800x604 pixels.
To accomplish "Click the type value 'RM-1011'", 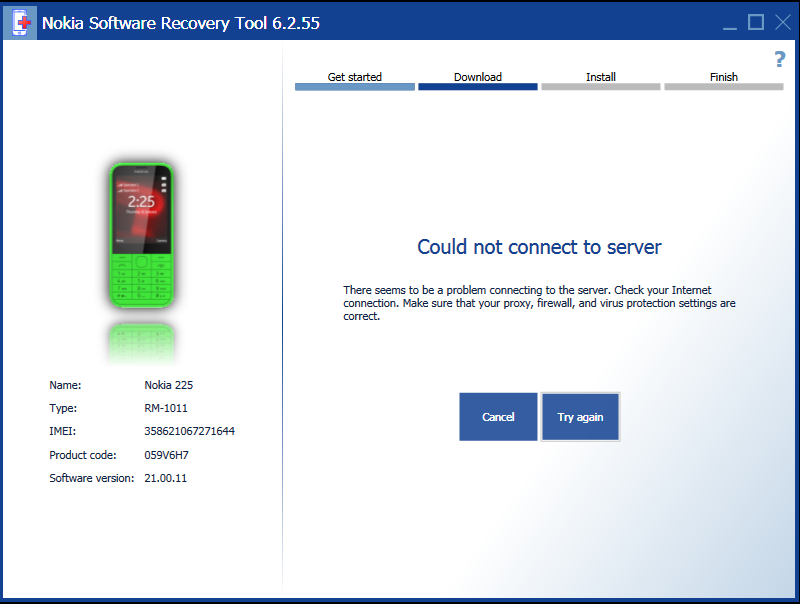I will tap(166, 408).
